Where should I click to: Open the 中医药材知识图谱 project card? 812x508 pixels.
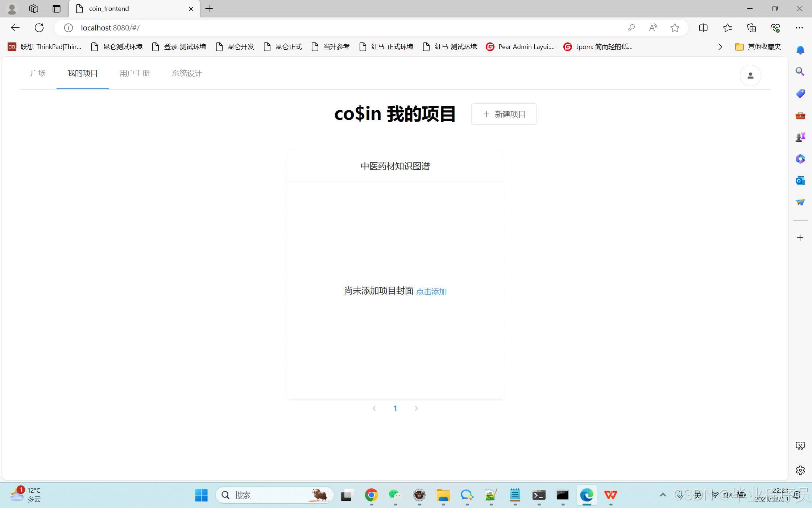(x=395, y=166)
